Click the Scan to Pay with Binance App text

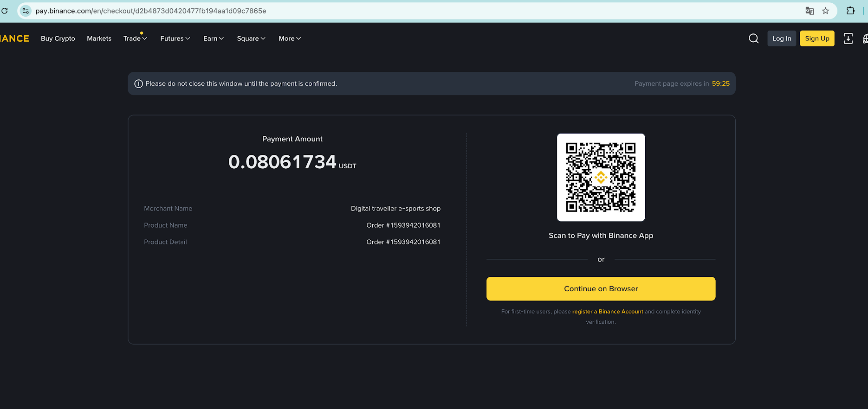(601, 236)
